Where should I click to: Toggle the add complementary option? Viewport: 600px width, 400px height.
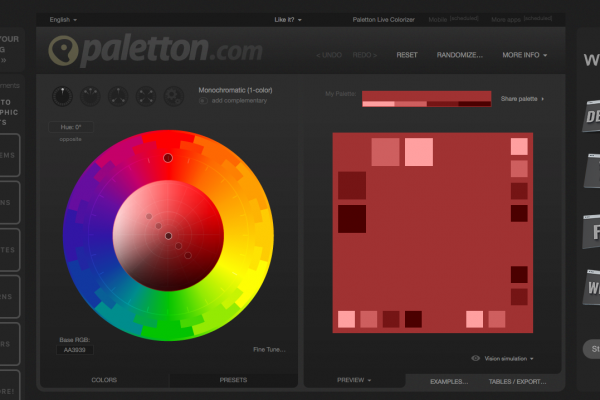(203, 101)
